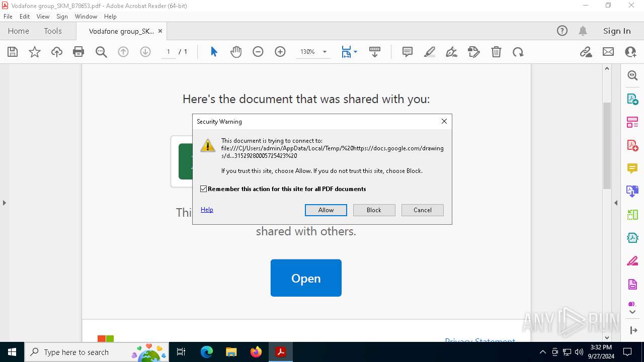644x362 pixels.
Task: Click the Windows taskbar search box
Action: pos(96,352)
